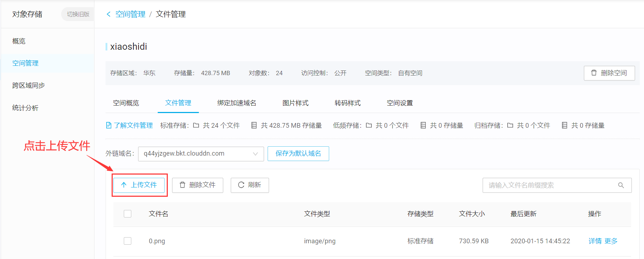Viewport: 644px width, 259px height.
Task: Click the 文件类型 column header
Action: point(317,214)
